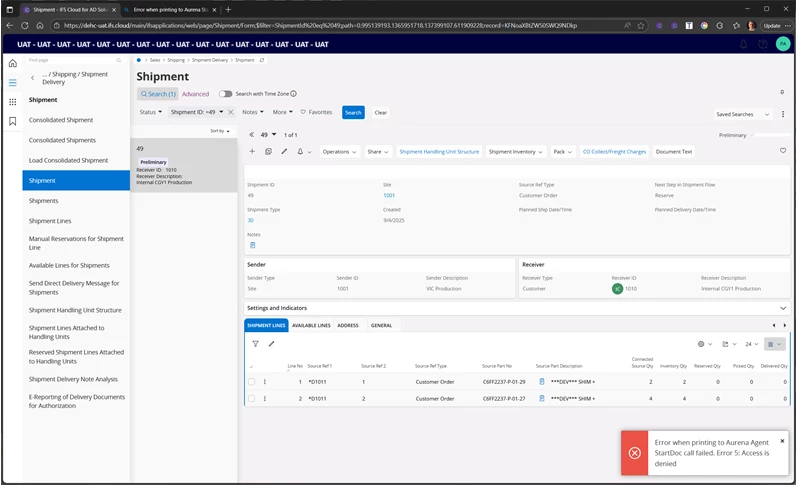The width and height of the screenshot is (796, 486).
Task: Open the Operations dropdown
Action: click(x=340, y=152)
